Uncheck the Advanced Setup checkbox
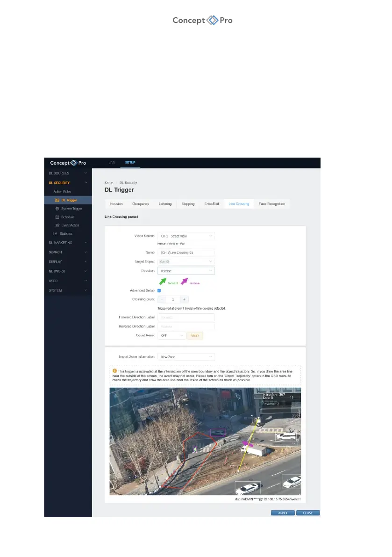The width and height of the screenshot is (392, 557). pos(159,290)
